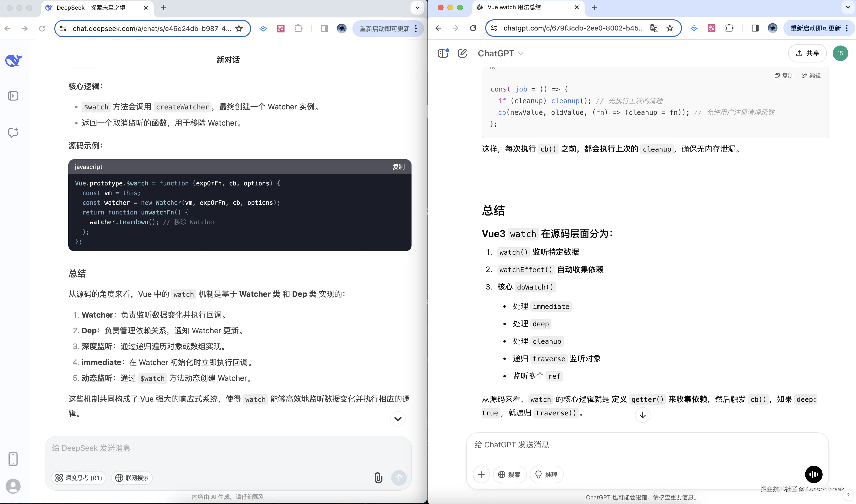Click ChatGPT plus attachment button
The image size is (856, 504).
click(481, 474)
